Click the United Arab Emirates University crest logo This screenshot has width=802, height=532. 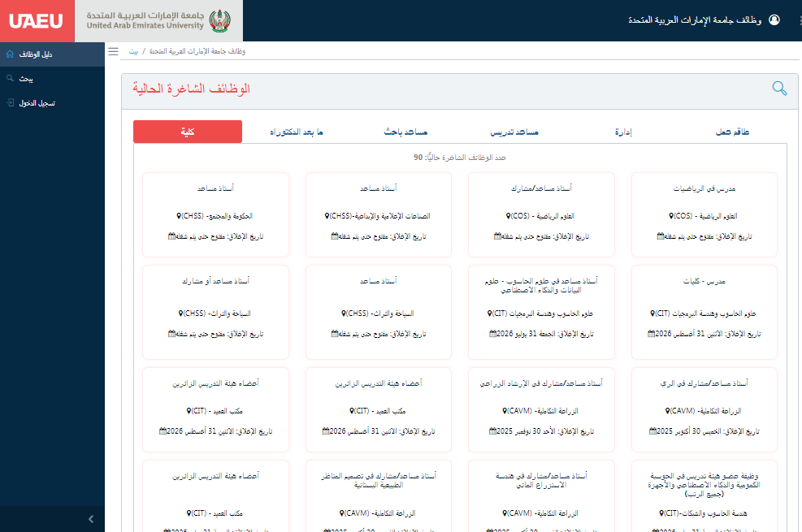click(219, 20)
